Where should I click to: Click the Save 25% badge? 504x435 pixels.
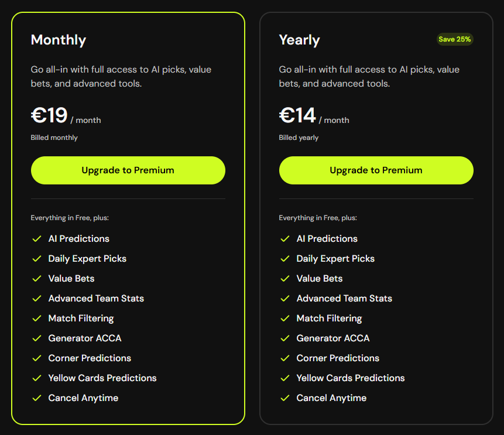[454, 39]
